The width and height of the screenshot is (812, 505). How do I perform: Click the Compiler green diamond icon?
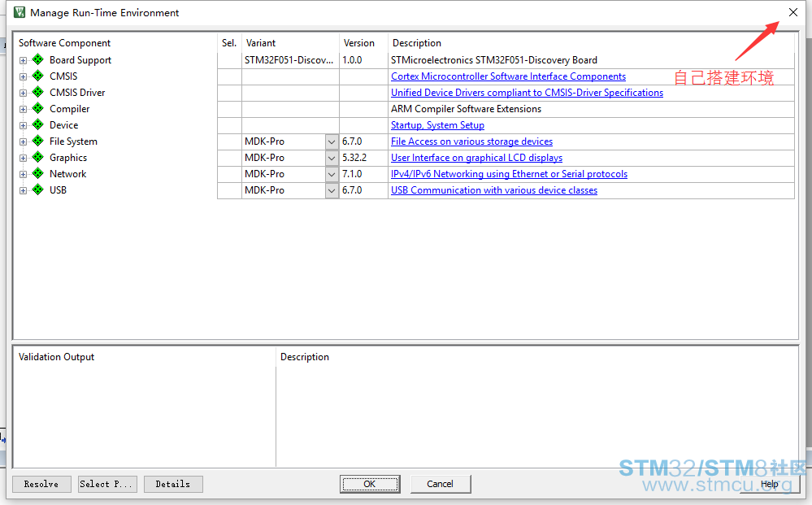click(38, 109)
